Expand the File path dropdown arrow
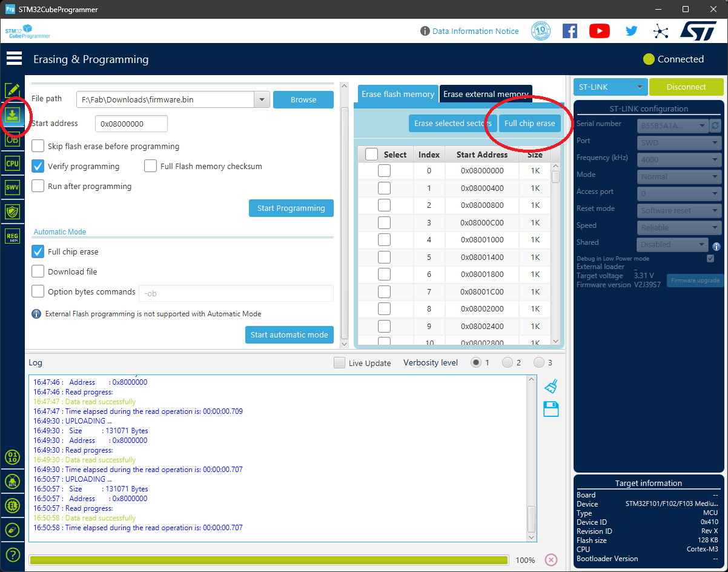Viewport: 728px width, 572px height. pos(262,99)
